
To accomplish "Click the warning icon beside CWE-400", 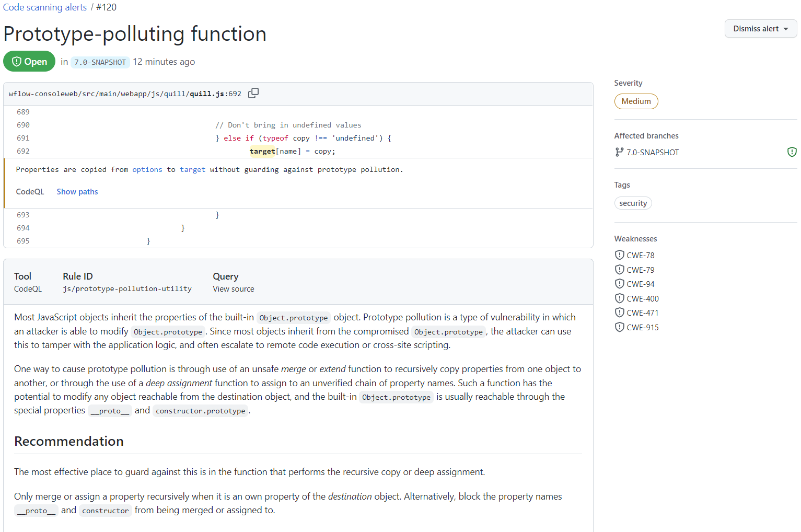I will [619, 298].
